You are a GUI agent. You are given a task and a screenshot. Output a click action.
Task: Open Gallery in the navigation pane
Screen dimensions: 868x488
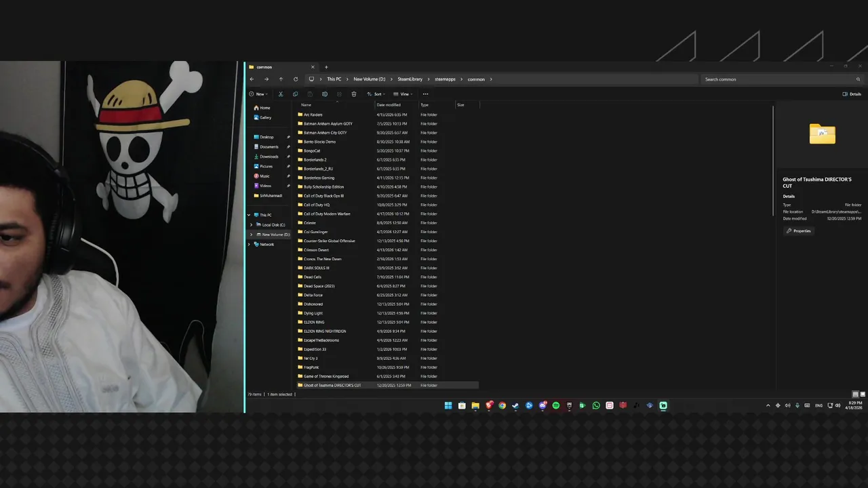pyautogui.click(x=263, y=117)
